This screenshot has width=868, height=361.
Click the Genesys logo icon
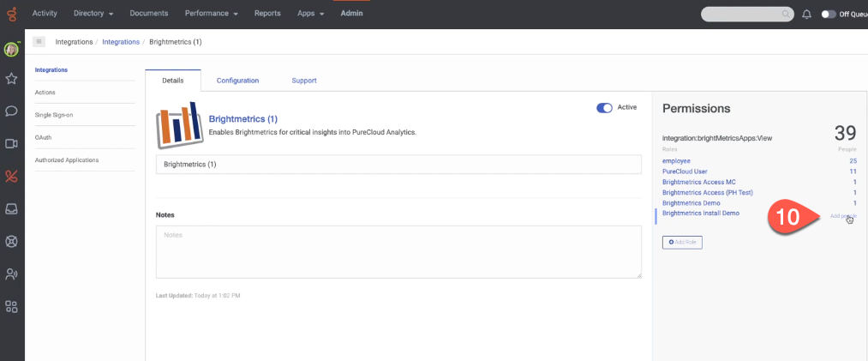(x=12, y=14)
